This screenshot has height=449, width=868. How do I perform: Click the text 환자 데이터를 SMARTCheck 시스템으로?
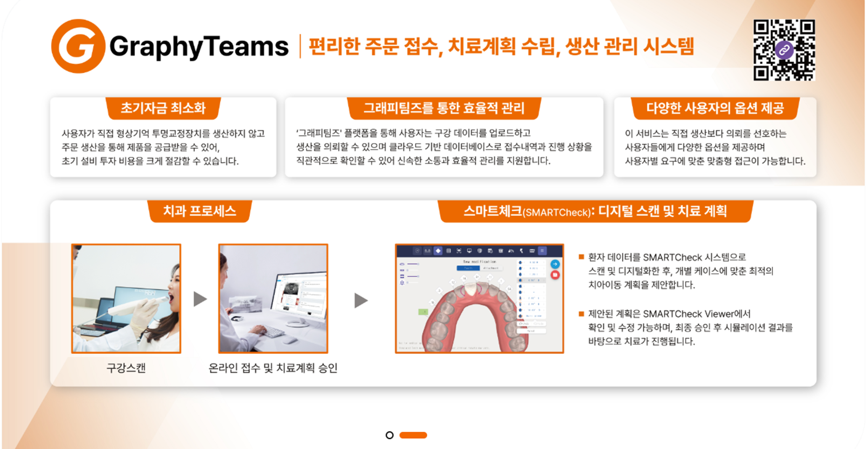[667, 257]
